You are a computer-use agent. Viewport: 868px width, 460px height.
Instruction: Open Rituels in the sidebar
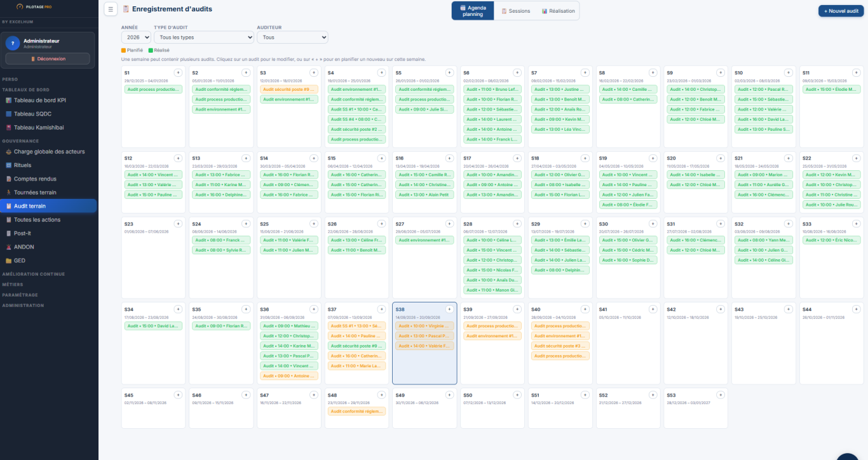coord(49,165)
